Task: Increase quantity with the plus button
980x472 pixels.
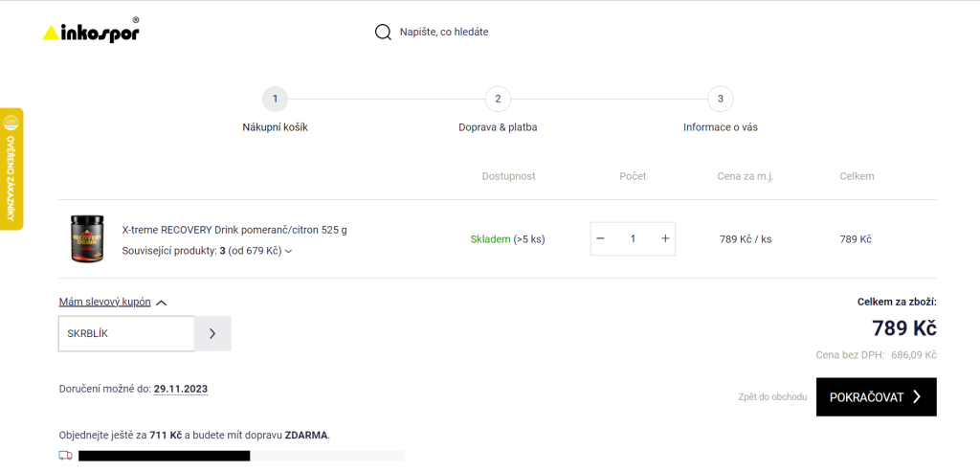Action: (665, 238)
